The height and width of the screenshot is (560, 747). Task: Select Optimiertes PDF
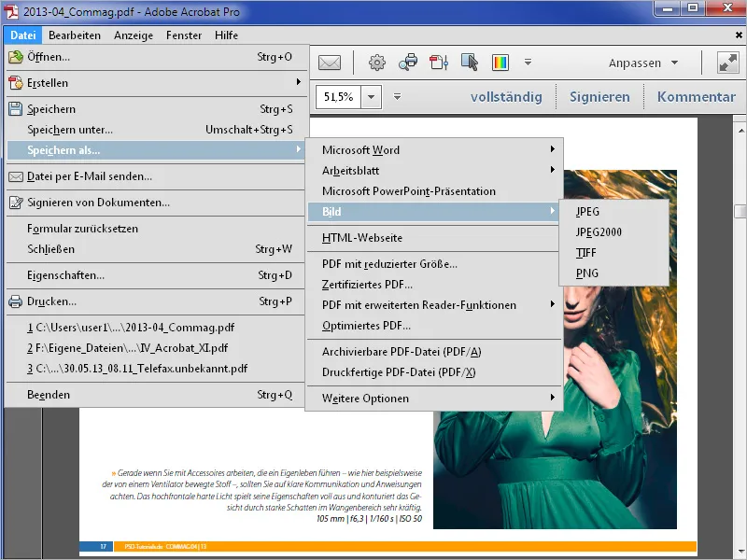[x=433, y=326]
